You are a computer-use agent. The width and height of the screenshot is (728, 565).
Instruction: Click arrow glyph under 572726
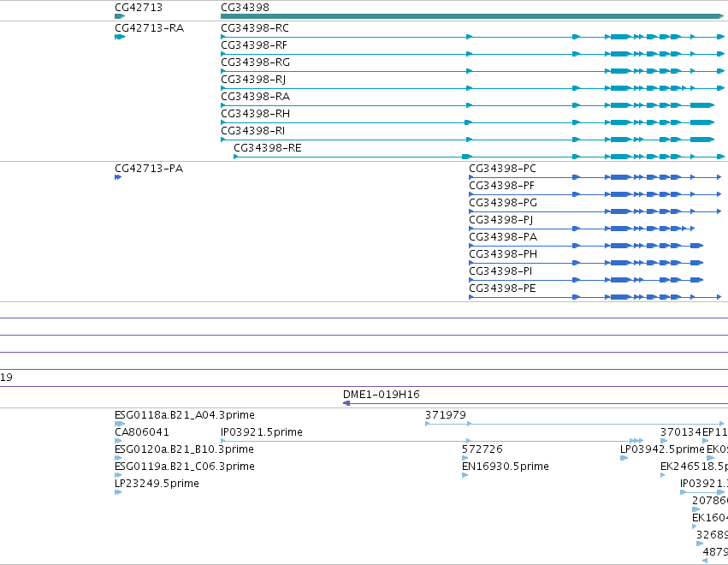465,458
